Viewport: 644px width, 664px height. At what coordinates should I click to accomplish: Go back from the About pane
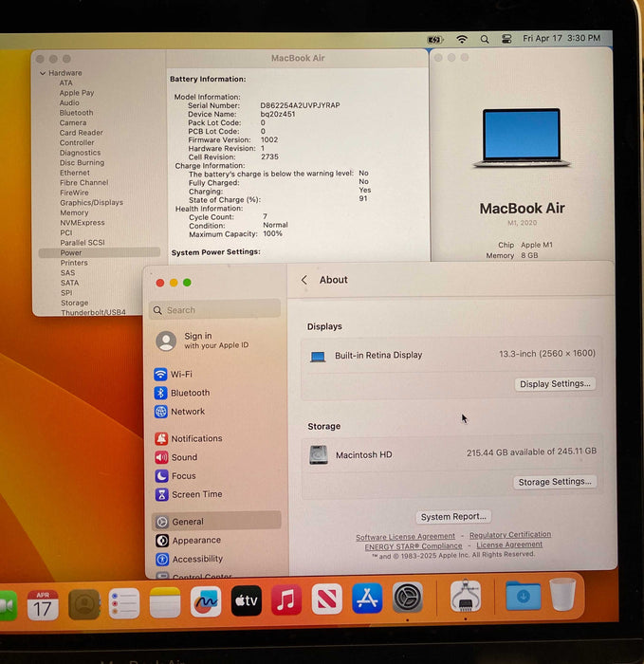pyautogui.click(x=304, y=280)
